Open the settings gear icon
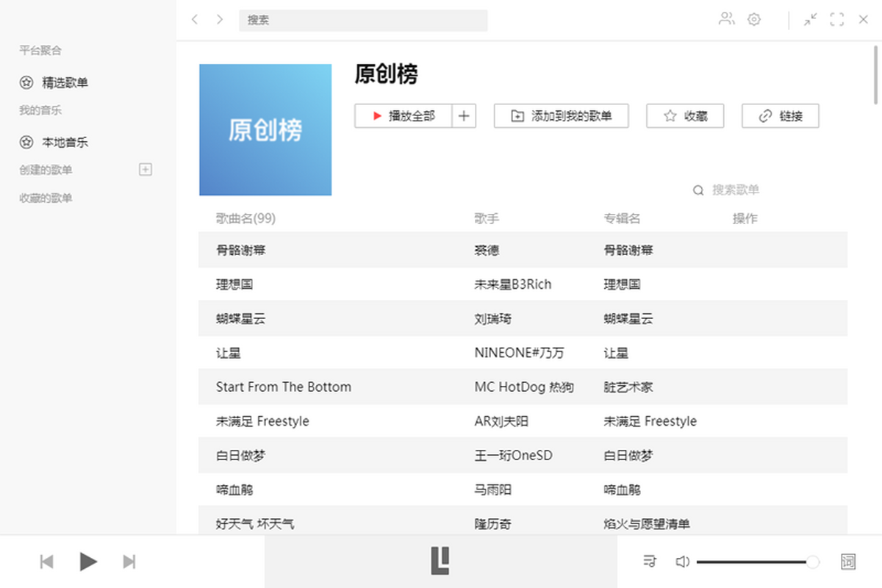The height and width of the screenshot is (588, 882). coord(754,20)
